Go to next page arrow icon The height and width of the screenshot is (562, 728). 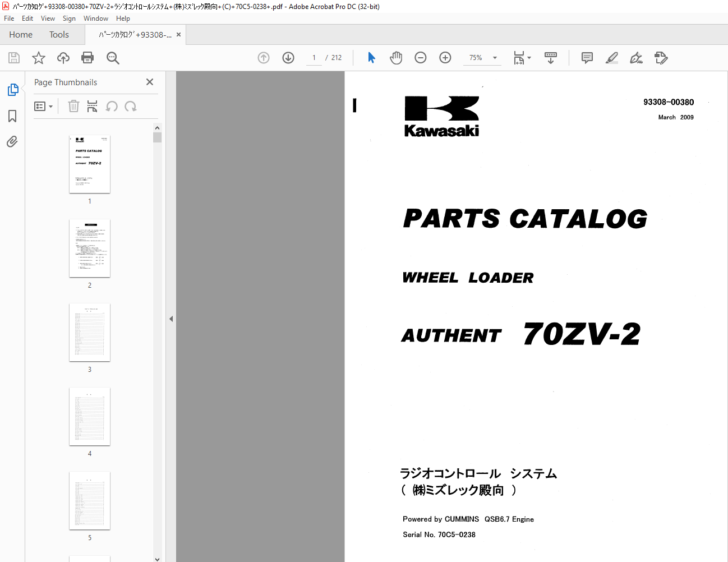(x=288, y=58)
